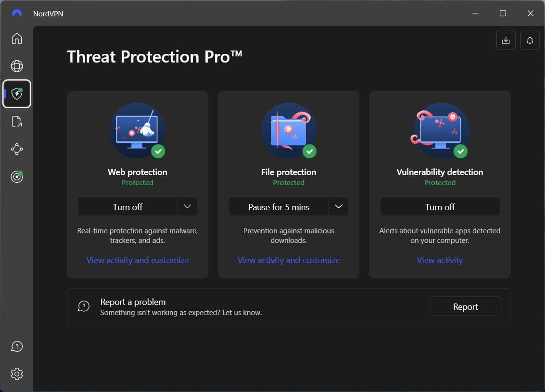Viewport: 545px width, 392px height.
Task: Click 'Protected' status under Vulnerability detection
Action: pyautogui.click(x=440, y=183)
